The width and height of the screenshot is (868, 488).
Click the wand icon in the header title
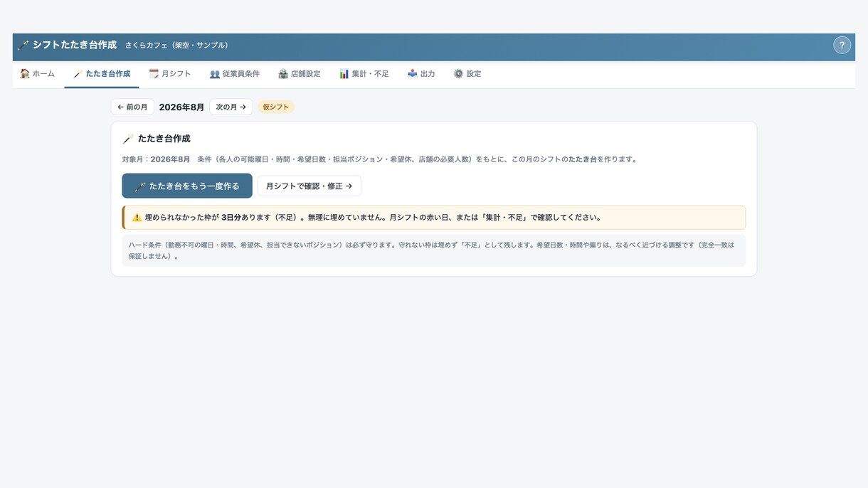tap(23, 46)
